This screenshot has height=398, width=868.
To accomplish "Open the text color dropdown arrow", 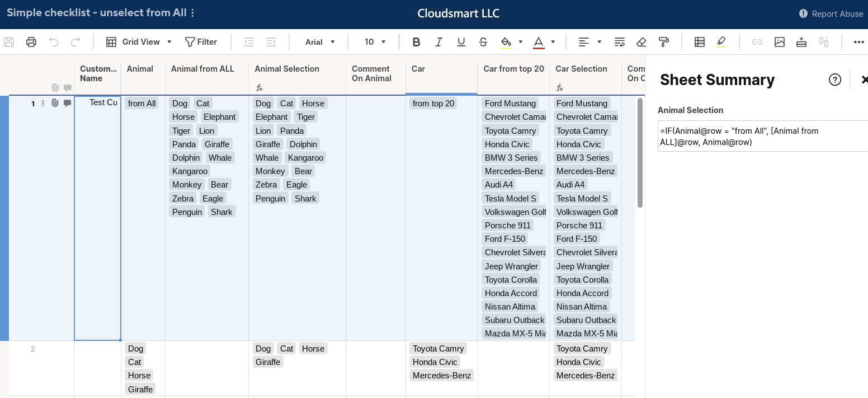I will pos(553,42).
